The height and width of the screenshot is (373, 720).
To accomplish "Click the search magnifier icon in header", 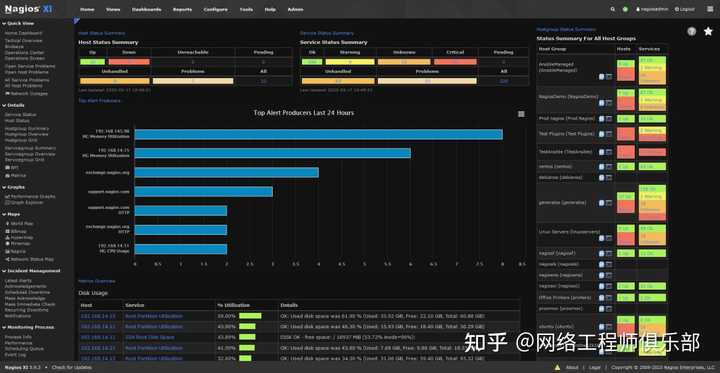I will [613, 9].
